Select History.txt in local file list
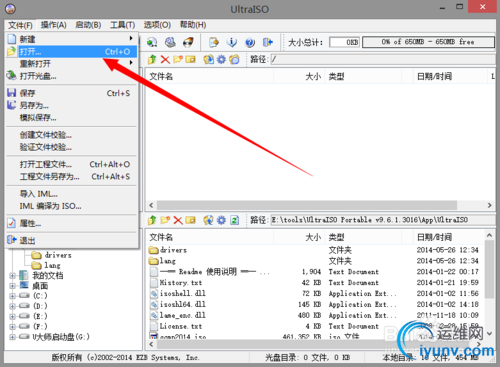500x367 pixels. 181,283
